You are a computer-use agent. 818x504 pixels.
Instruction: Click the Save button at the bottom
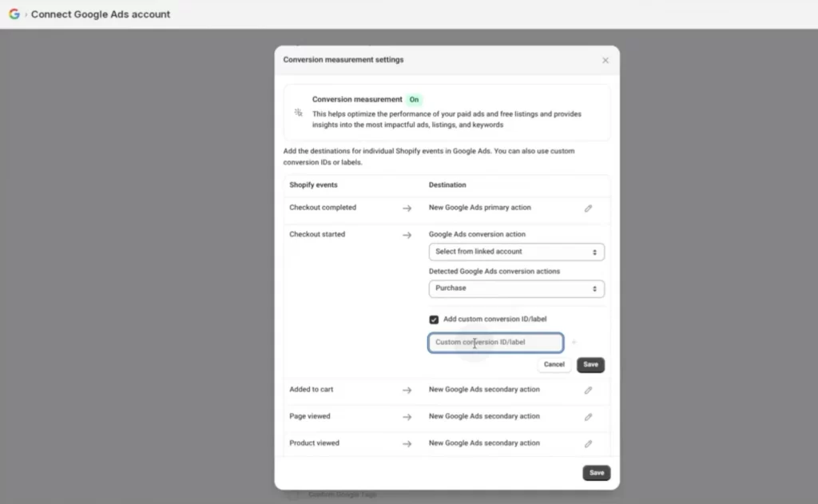coord(596,472)
